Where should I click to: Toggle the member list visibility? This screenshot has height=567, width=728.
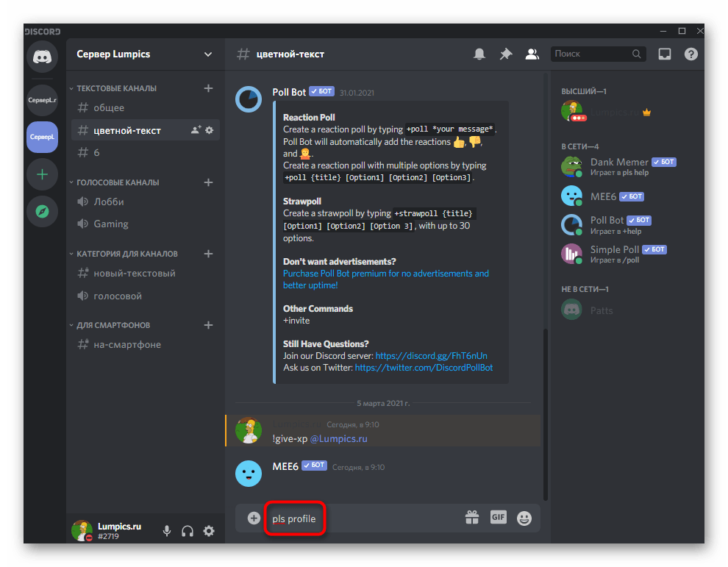point(531,54)
